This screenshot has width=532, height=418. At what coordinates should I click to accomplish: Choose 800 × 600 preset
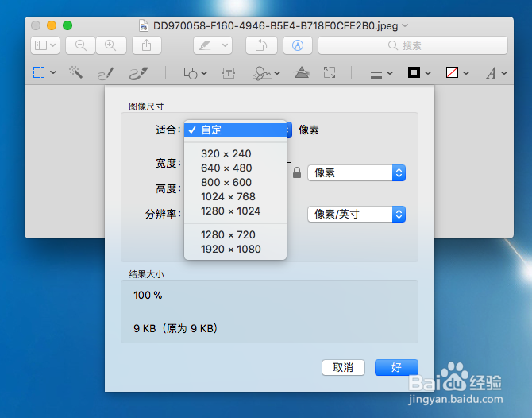236,182
